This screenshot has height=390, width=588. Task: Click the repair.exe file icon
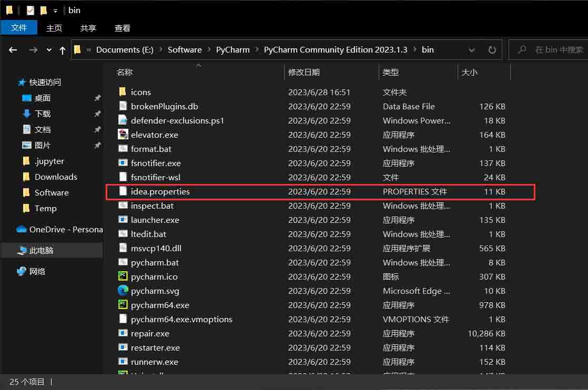(123, 333)
